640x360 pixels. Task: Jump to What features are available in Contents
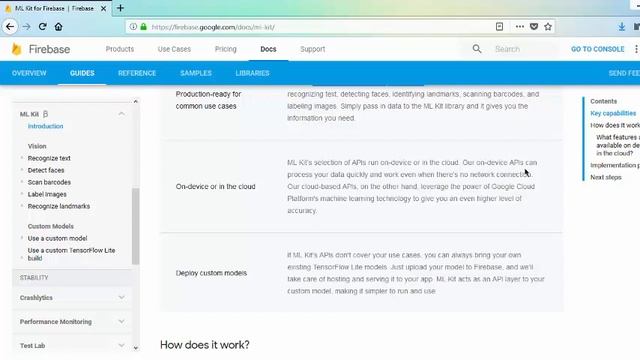(x=618, y=145)
